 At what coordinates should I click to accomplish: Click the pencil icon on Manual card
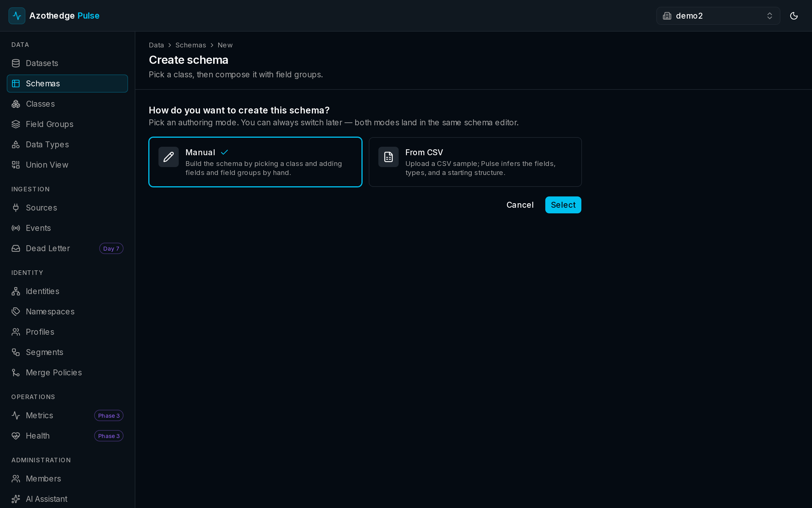(168, 157)
